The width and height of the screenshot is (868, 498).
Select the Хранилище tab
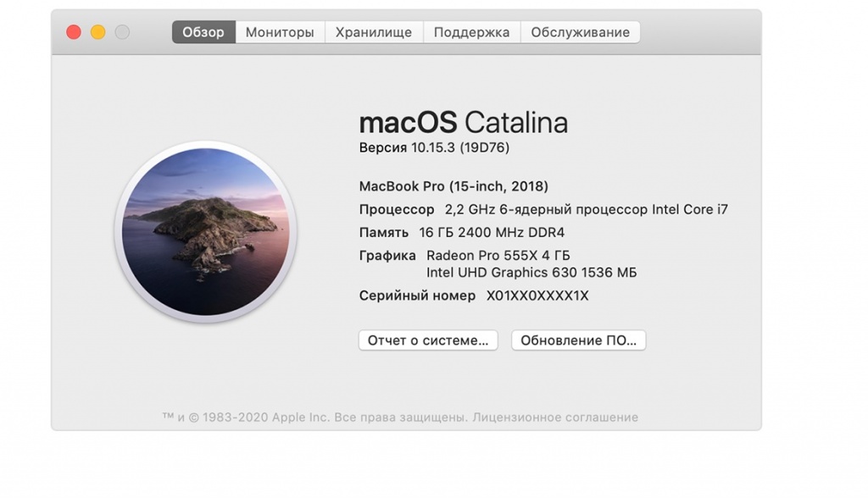374,32
